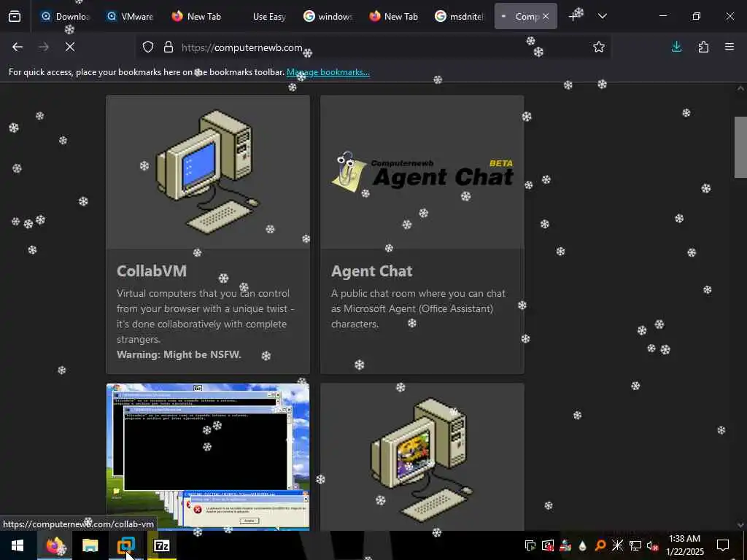
Task: Open the Windows XP screenshot thumbnail
Action: pyautogui.click(x=208, y=456)
